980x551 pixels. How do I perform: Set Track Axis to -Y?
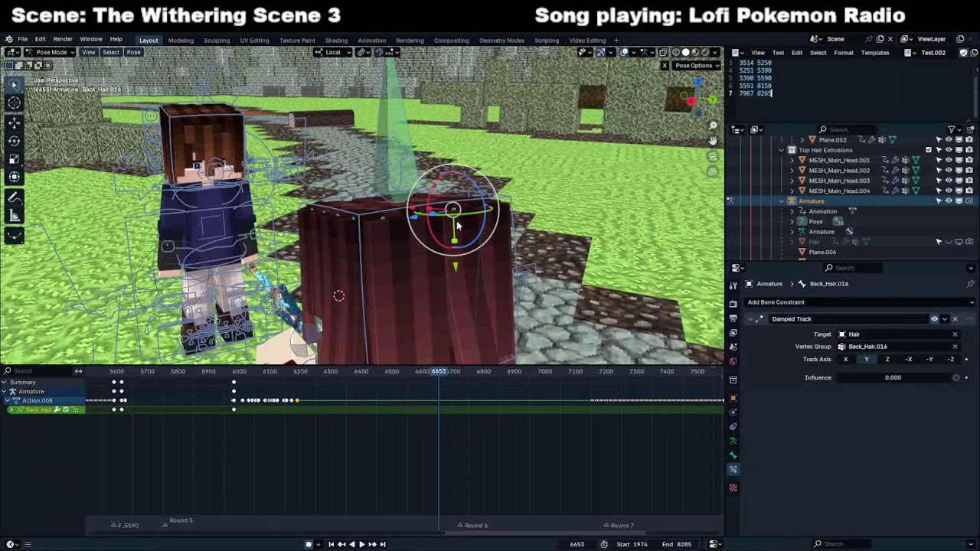click(929, 360)
